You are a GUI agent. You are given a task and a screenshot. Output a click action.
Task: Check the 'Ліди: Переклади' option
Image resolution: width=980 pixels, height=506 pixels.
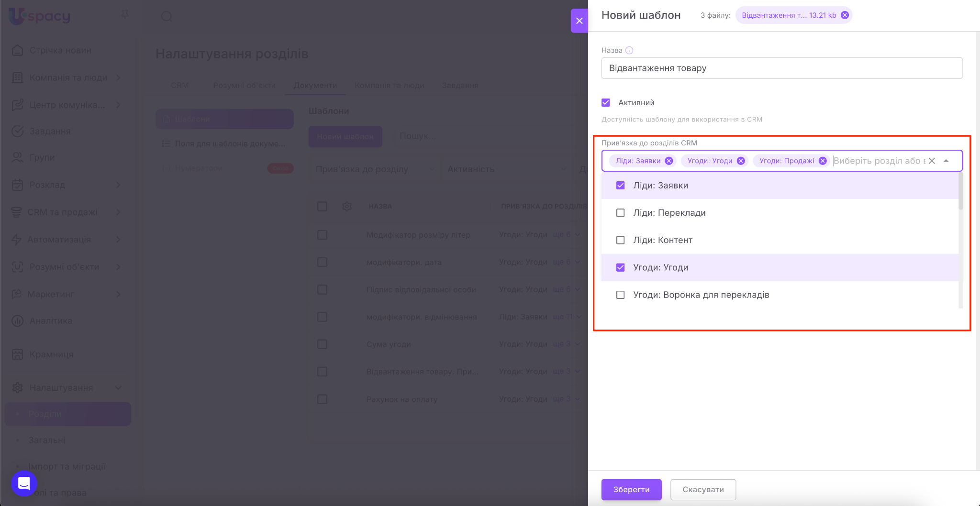(x=620, y=213)
